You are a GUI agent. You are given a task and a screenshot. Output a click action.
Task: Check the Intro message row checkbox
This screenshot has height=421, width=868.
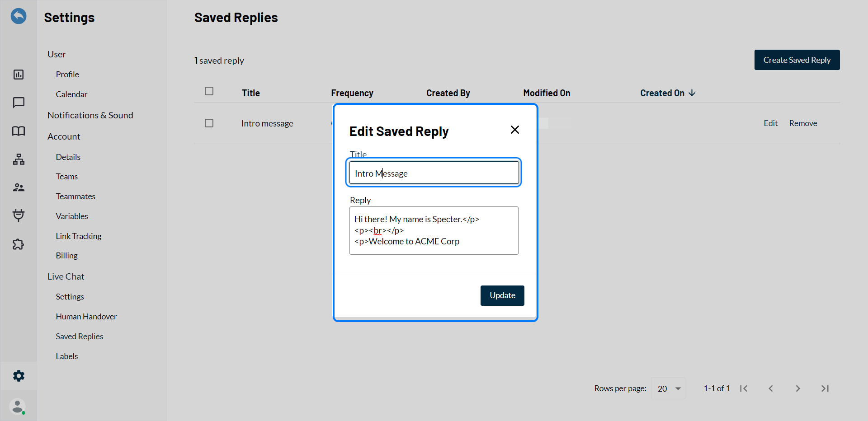[209, 123]
